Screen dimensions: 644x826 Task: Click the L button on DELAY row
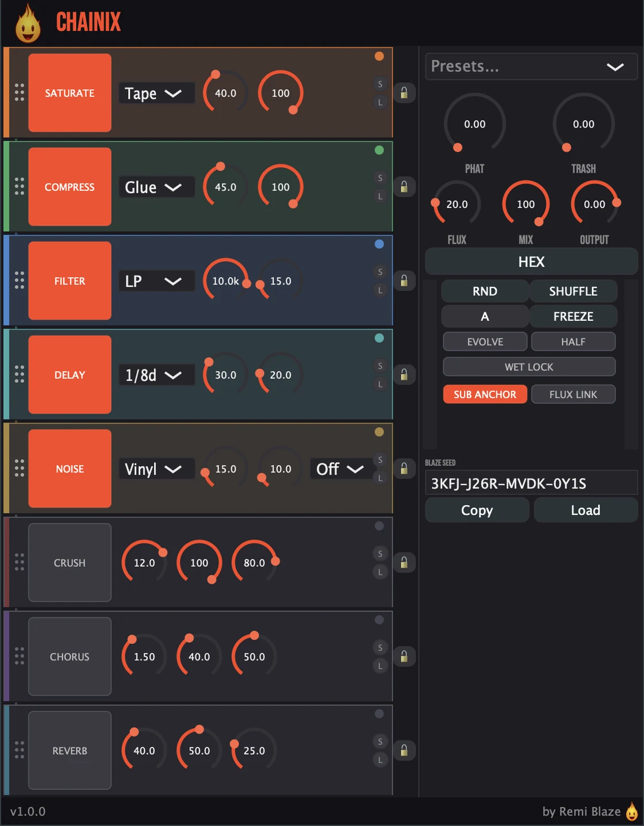pyautogui.click(x=380, y=384)
